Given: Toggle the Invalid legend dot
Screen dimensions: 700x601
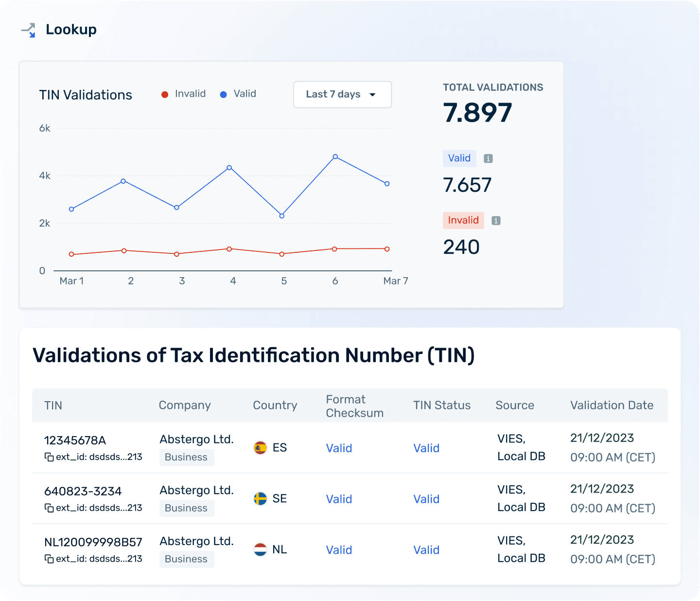Looking at the screenshot, I should [165, 94].
